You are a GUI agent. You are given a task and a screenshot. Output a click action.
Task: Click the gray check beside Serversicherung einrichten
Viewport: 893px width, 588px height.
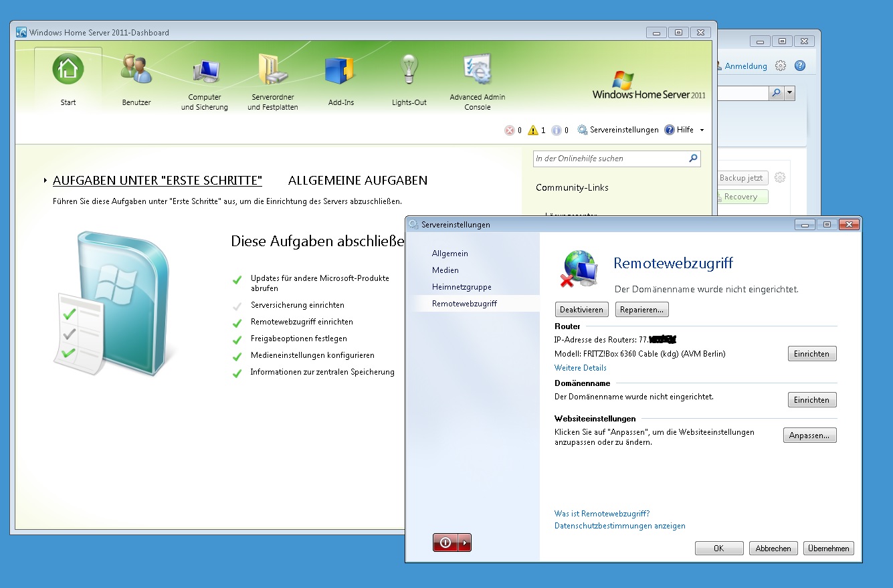(237, 306)
